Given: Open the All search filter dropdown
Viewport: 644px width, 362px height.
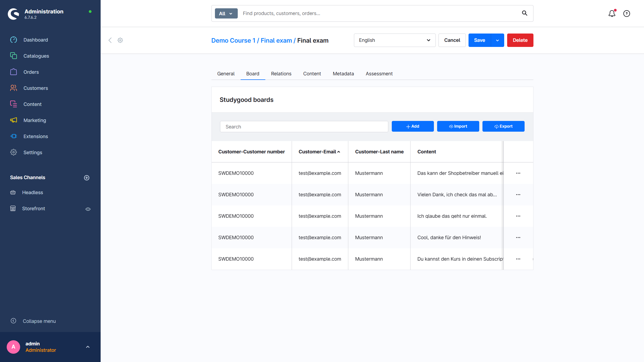Looking at the screenshot, I should 226,13.
